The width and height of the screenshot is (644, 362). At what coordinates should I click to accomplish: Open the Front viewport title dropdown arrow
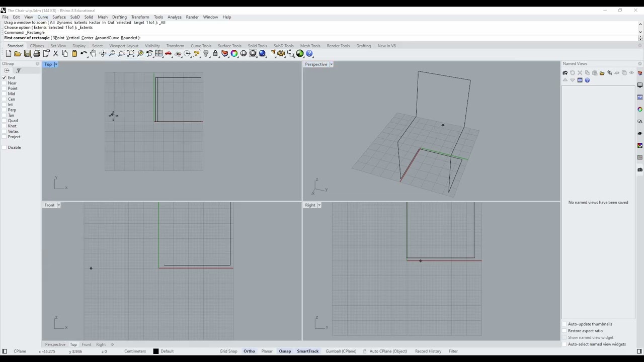58,205
